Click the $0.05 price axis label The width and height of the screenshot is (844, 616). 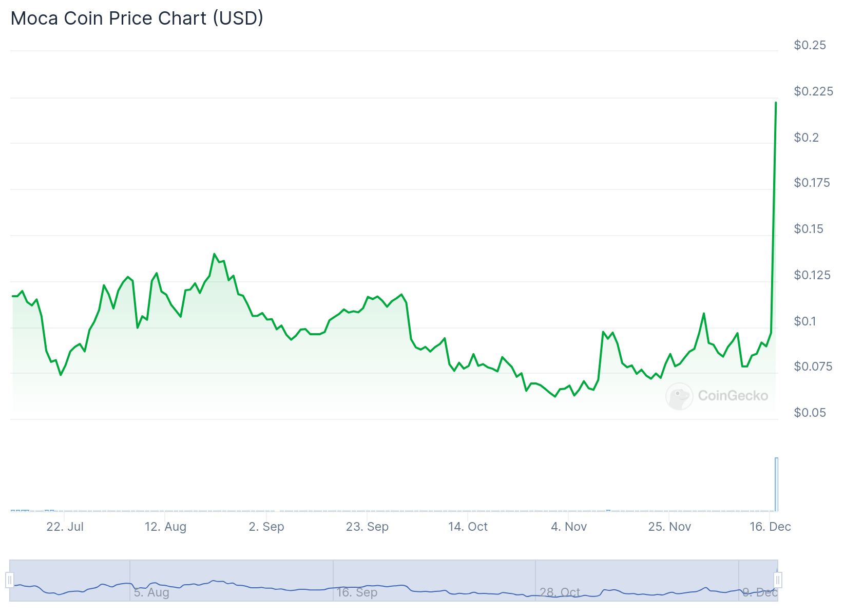click(810, 413)
